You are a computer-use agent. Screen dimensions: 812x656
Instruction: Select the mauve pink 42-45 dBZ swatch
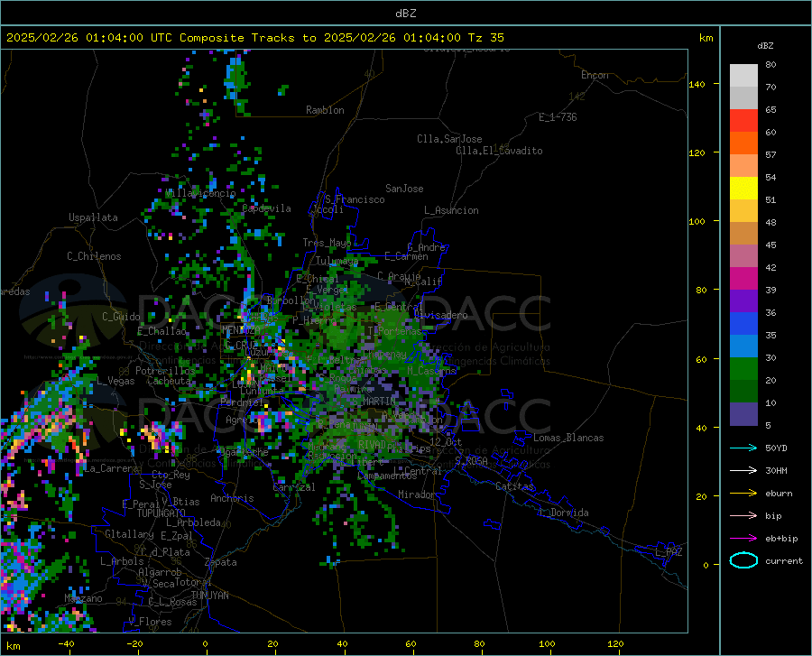[x=743, y=256]
